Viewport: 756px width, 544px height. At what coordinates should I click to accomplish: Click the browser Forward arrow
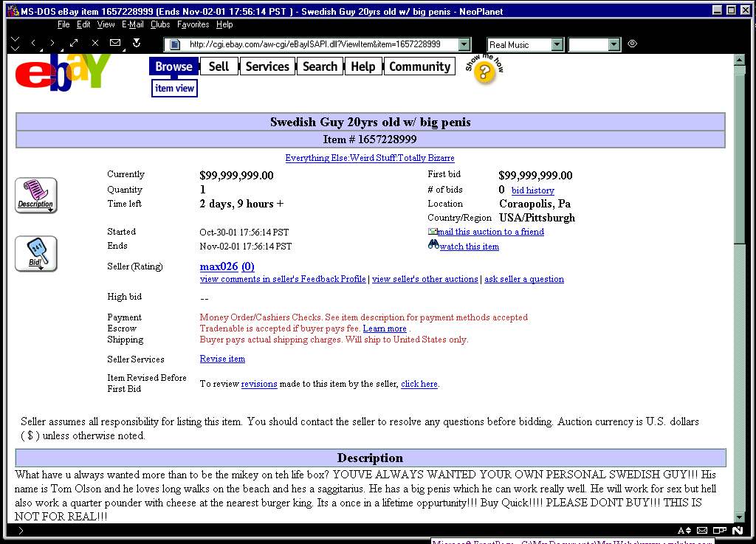pyautogui.click(x=52, y=44)
